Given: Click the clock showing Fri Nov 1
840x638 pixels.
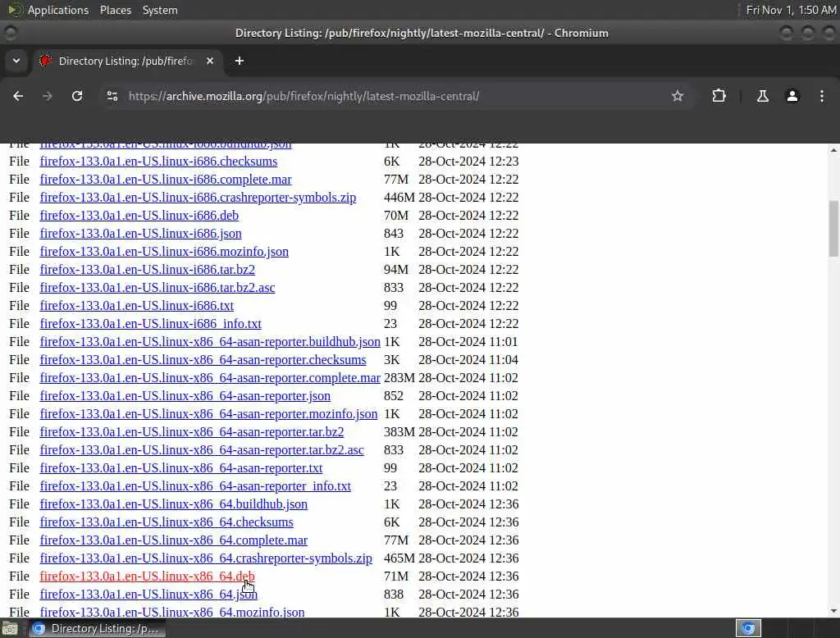Looking at the screenshot, I should (x=791, y=10).
